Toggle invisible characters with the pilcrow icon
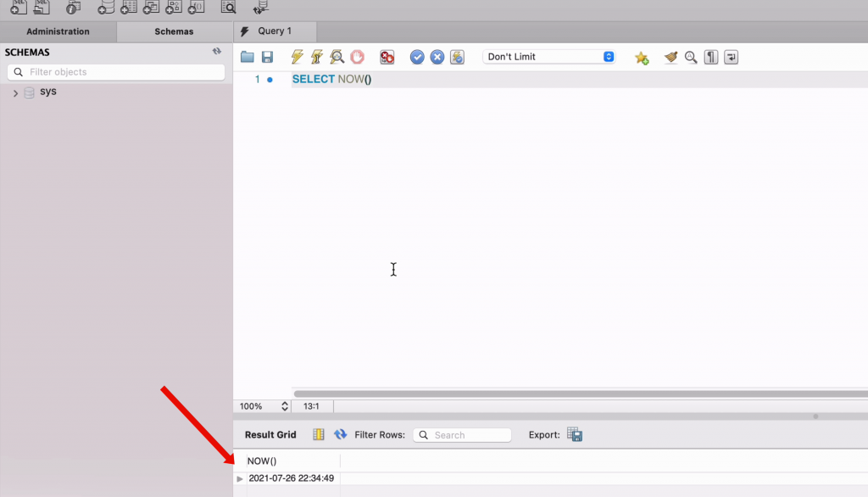This screenshot has height=497, width=868. coord(711,57)
